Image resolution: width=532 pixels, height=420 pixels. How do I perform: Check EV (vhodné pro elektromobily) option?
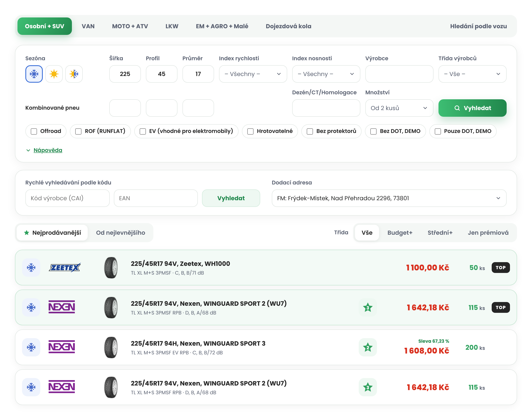[143, 131]
